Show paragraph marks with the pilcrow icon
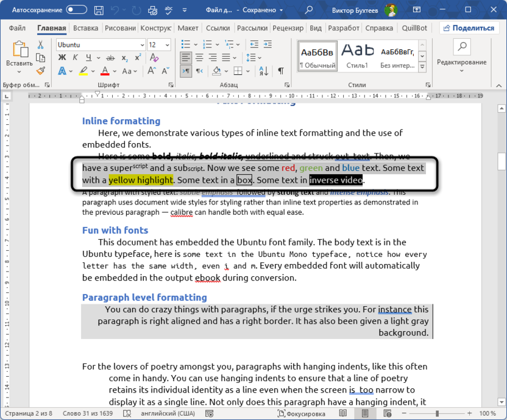 coord(281,71)
